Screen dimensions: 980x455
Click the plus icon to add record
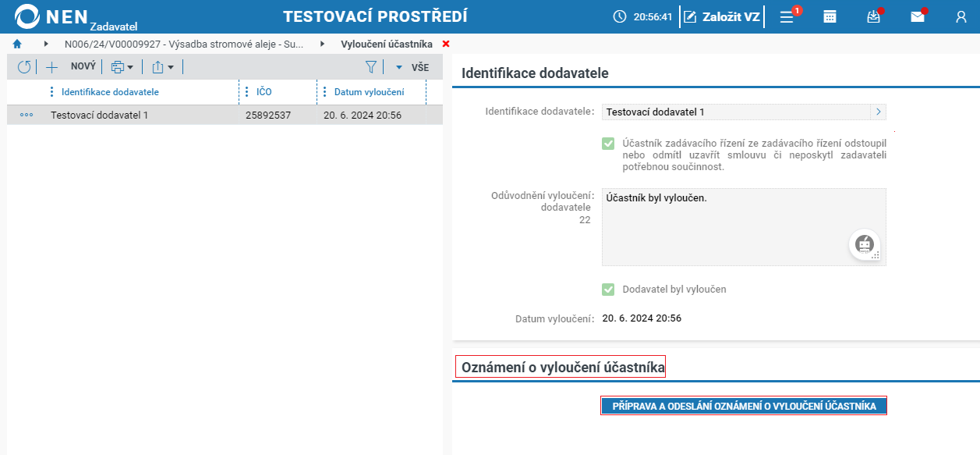click(x=52, y=67)
